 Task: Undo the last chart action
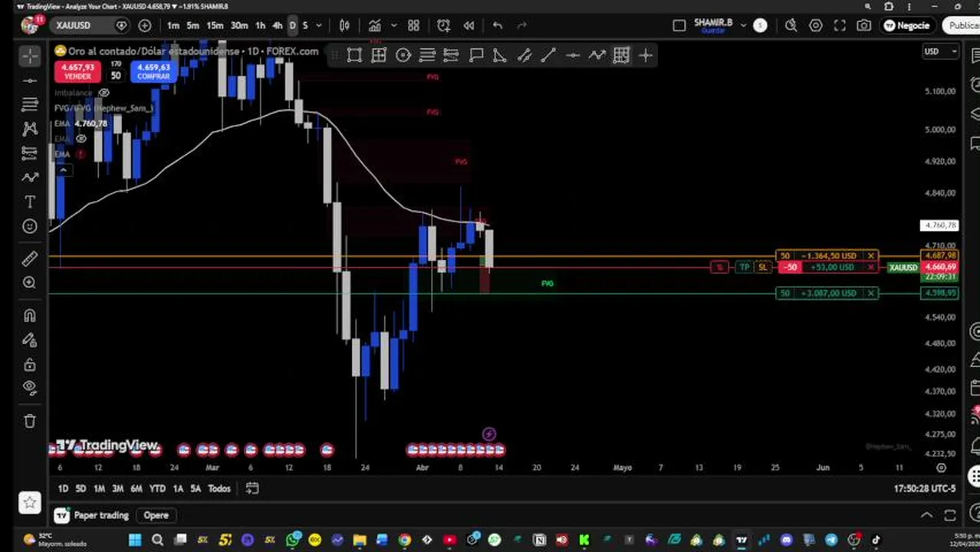pos(498,25)
